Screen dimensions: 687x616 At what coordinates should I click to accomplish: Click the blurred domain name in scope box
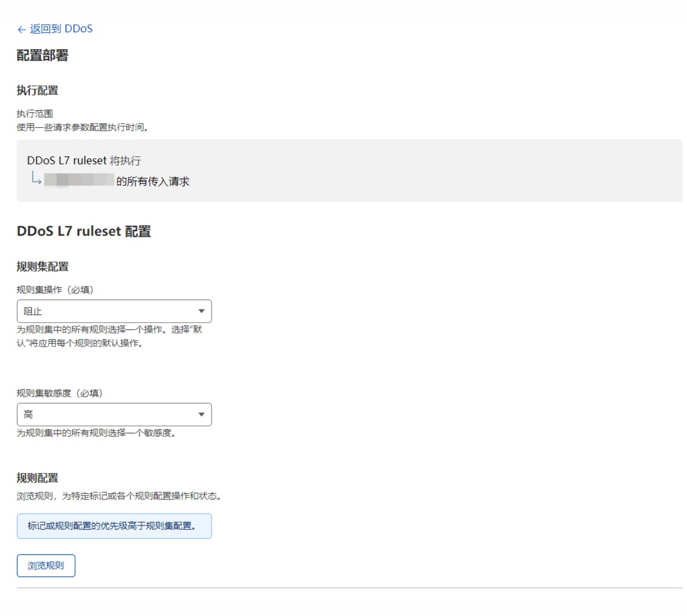click(x=79, y=181)
